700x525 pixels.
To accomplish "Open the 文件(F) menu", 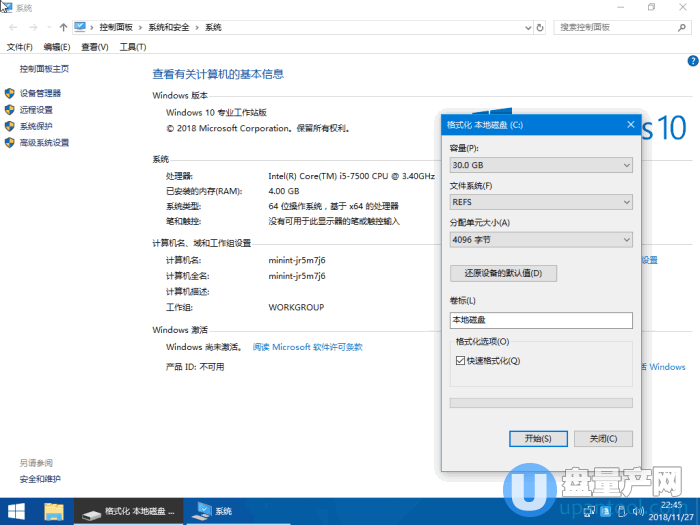I will tap(20, 47).
